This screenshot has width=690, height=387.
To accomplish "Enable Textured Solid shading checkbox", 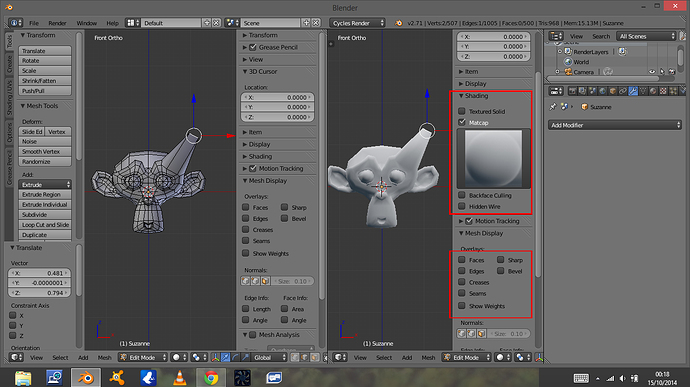I will [462, 111].
